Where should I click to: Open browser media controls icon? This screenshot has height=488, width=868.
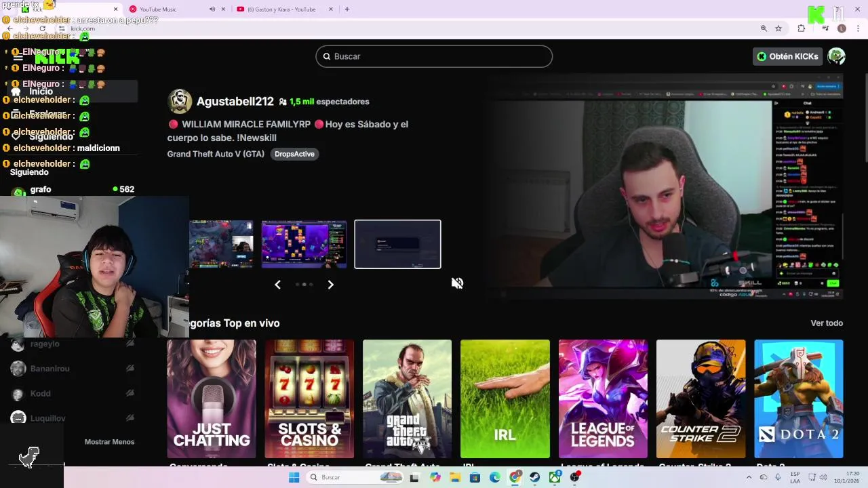(x=825, y=28)
